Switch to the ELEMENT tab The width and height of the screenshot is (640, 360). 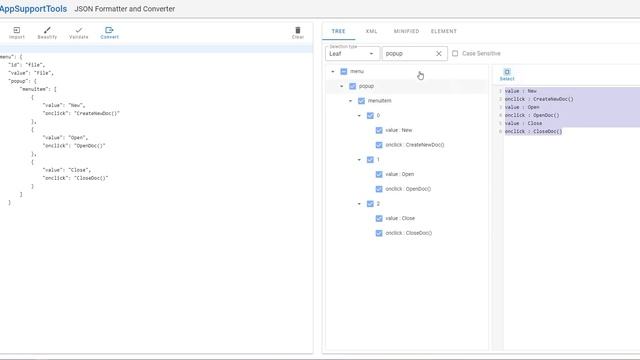click(444, 31)
